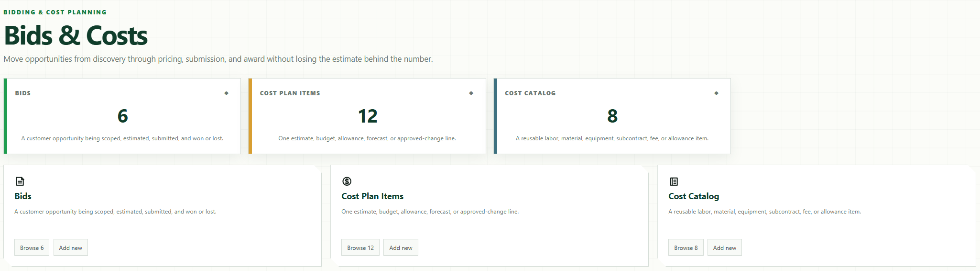The height and width of the screenshot is (271, 980).
Task: Add new cost plan item
Action: coord(401,248)
